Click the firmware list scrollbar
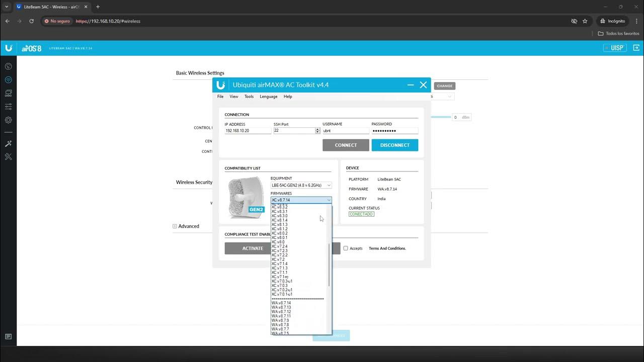Image resolution: width=644 pixels, height=362 pixels. click(330, 265)
